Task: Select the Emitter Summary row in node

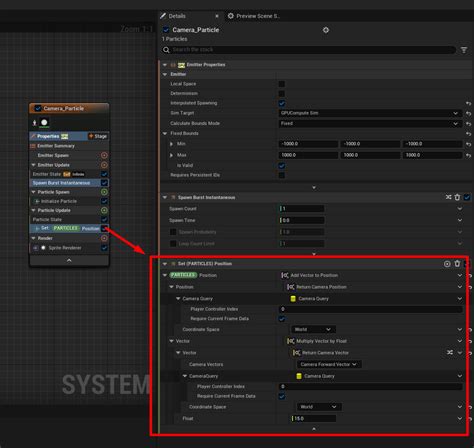Action: point(56,146)
